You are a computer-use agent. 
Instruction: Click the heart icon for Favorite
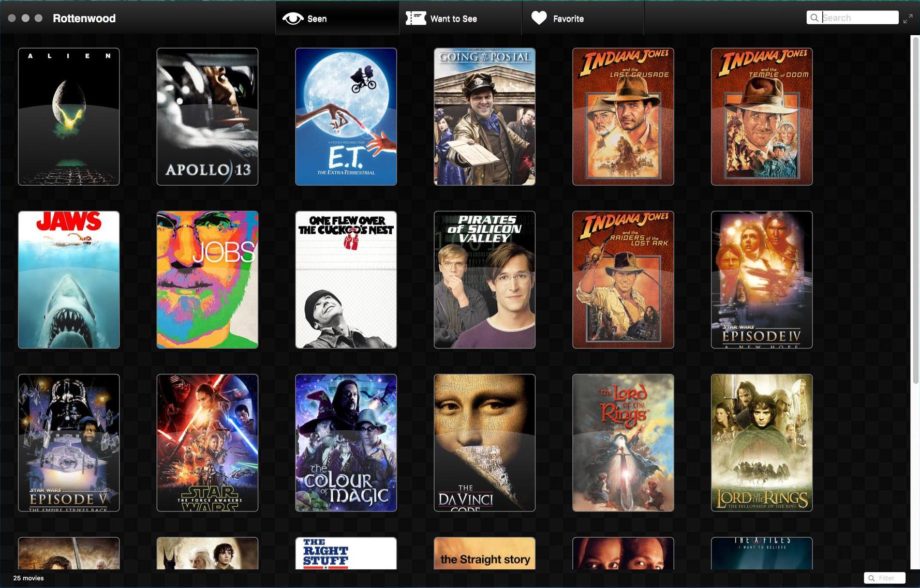point(539,18)
